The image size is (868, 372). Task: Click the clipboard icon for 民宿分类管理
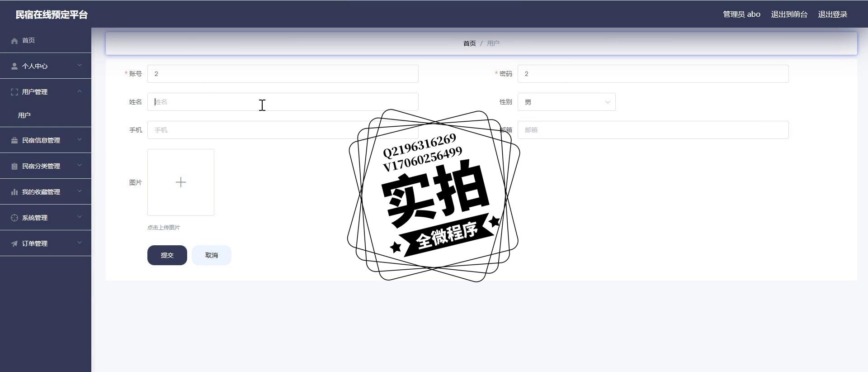[14, 166]
